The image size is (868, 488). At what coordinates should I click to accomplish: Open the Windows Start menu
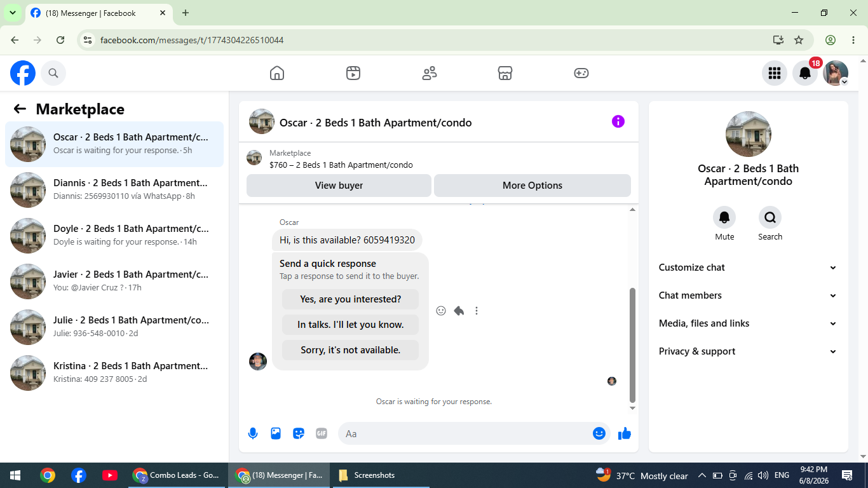coord(15,475)
